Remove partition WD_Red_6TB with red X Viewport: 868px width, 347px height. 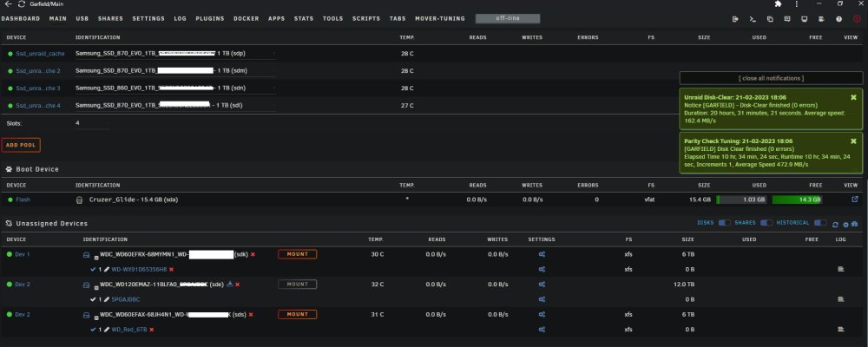point(151,330)
